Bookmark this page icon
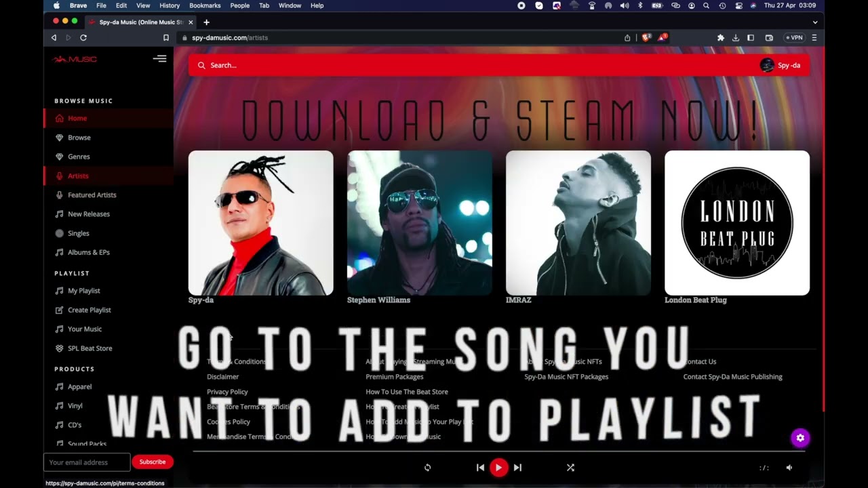868x488 pixels. (165, 38)
